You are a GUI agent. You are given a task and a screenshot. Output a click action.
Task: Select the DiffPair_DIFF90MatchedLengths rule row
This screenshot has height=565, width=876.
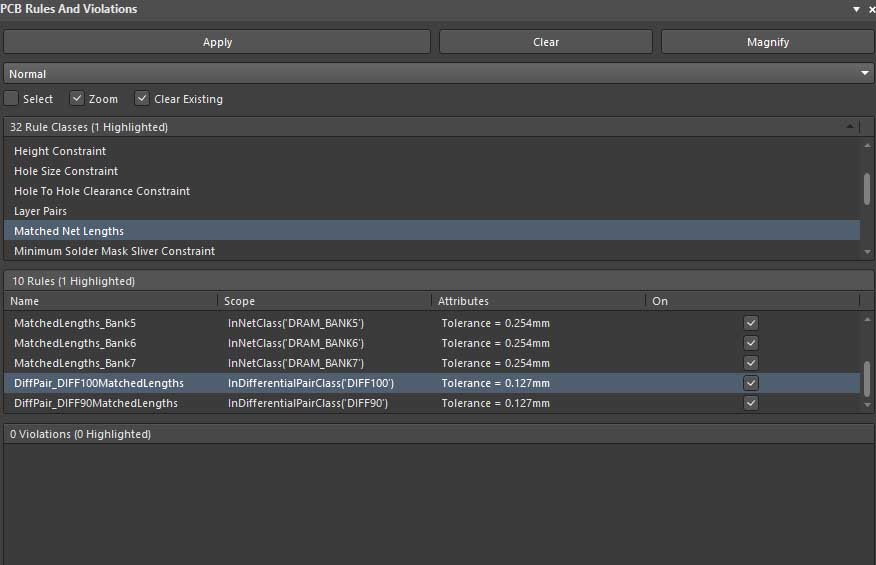[x=96, y=403]
